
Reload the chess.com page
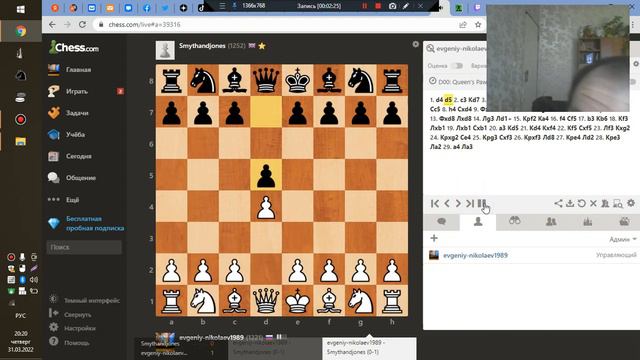click(82, 24)
